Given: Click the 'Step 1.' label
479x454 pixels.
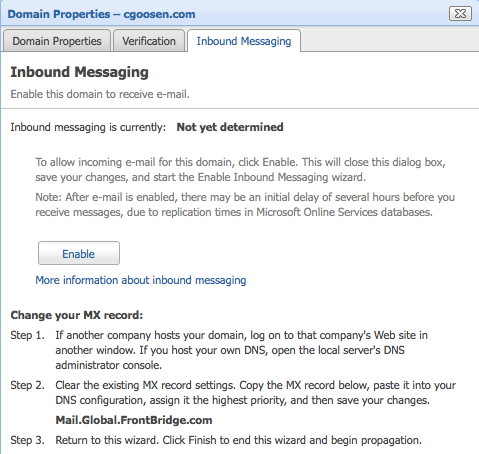Looking at the screenshot, I should (27, 335).
